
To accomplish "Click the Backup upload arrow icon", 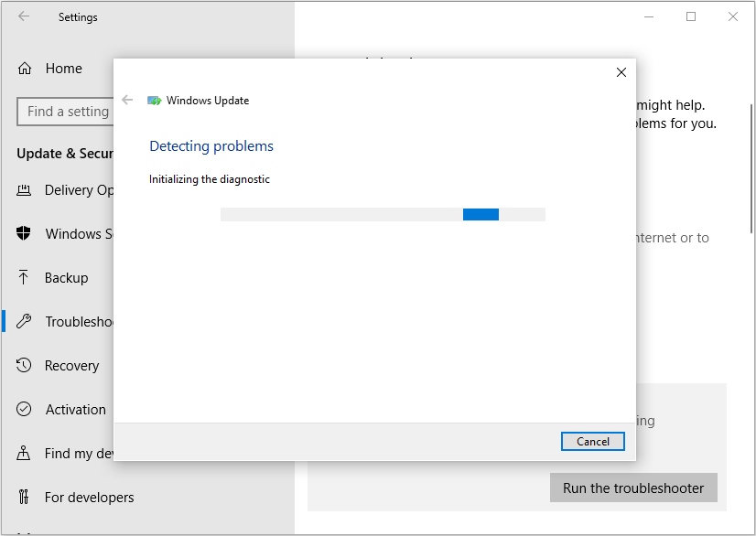I will pos(24,278).
